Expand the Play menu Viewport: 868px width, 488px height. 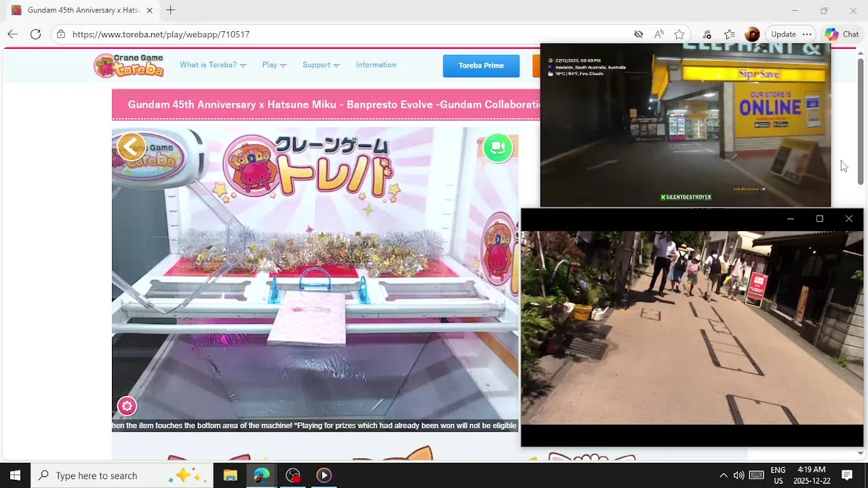point(274,65)
